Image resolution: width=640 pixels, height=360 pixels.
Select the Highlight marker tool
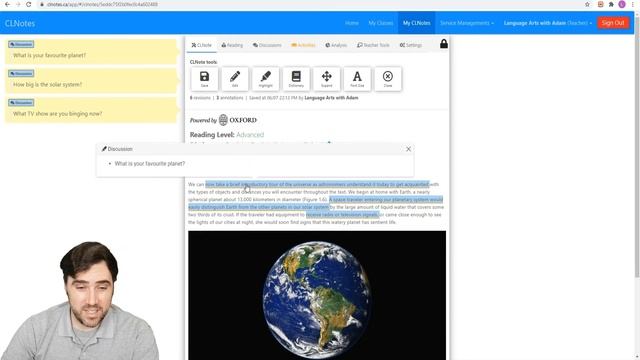265,78
